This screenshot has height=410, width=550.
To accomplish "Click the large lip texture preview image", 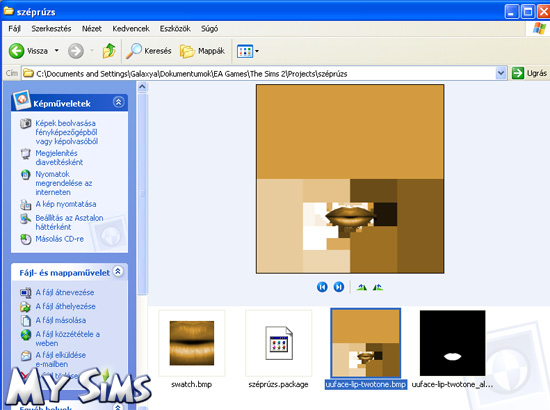I will (350, 179).
